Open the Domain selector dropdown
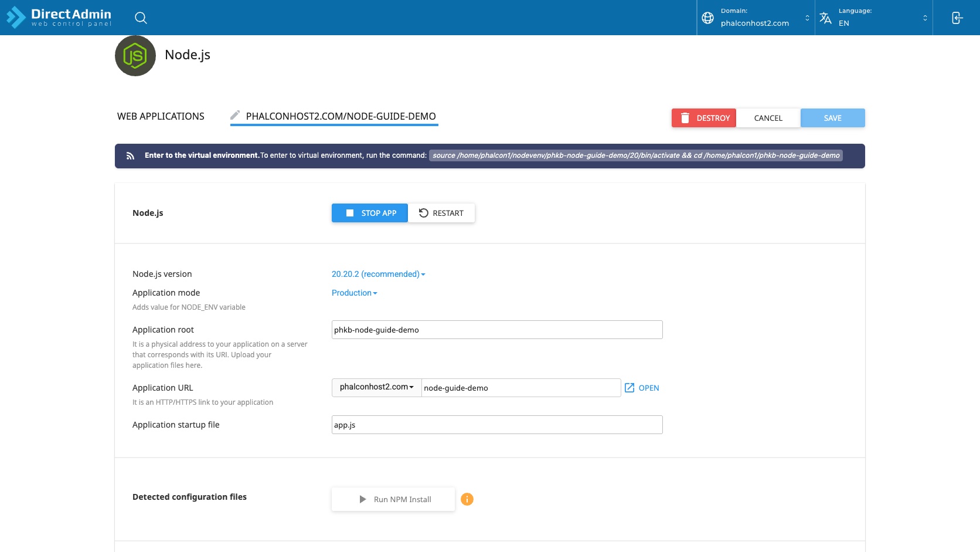Viewport: 980px width, 552px height. [x=756, y=18]
